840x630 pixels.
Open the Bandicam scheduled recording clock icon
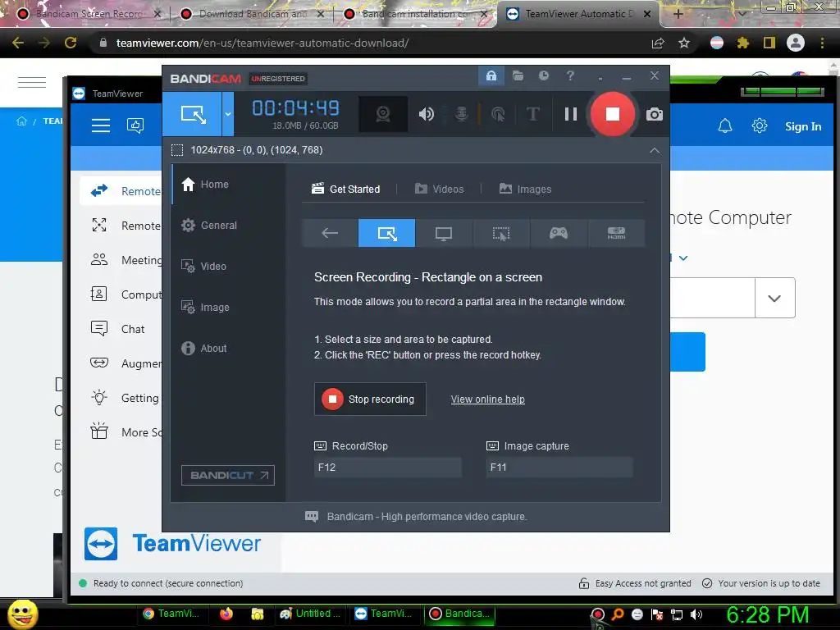(x=544, y=76)
